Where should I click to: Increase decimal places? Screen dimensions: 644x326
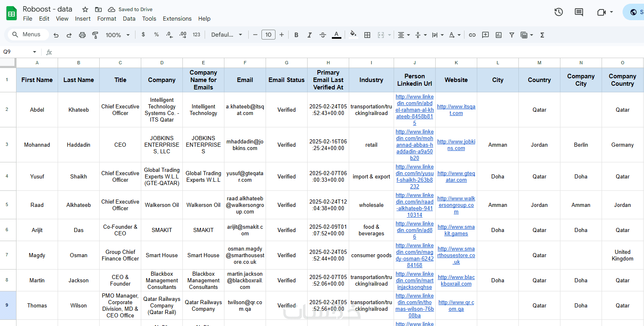(183, 35)
